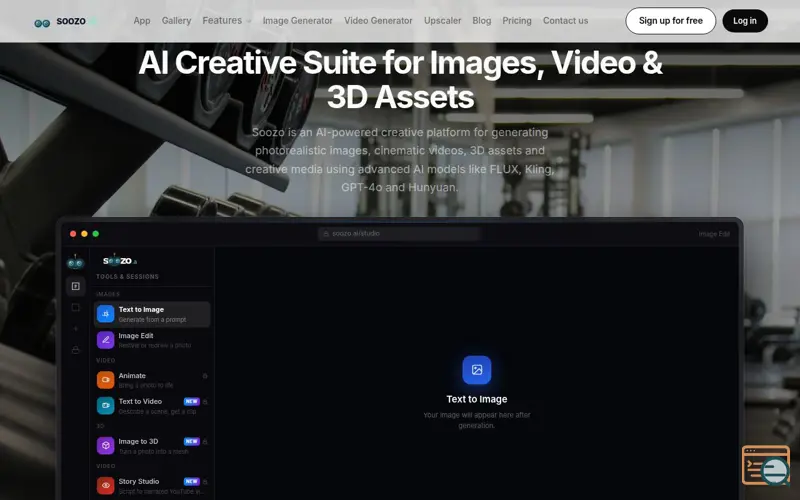The width and height of the screenshot is (800, 500).
Task: Navigate to the Upscaler page
Action: (x=442, y=21)
